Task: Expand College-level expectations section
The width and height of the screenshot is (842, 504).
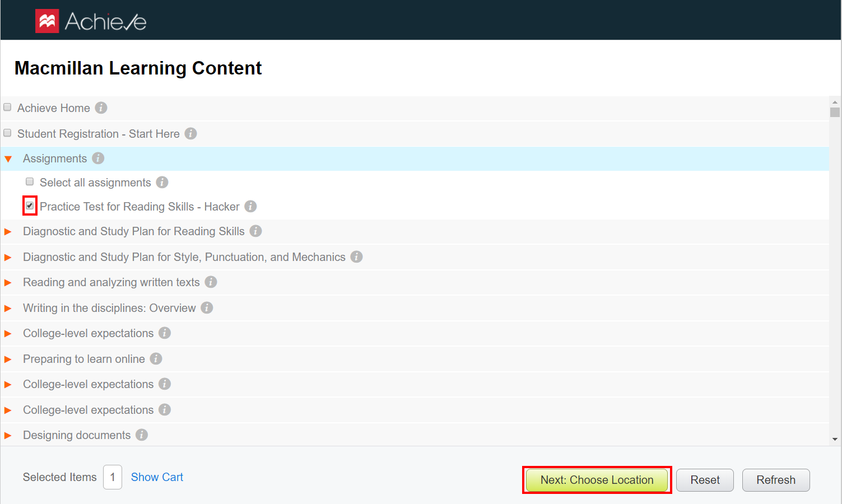Action: (x=8, y=333)
